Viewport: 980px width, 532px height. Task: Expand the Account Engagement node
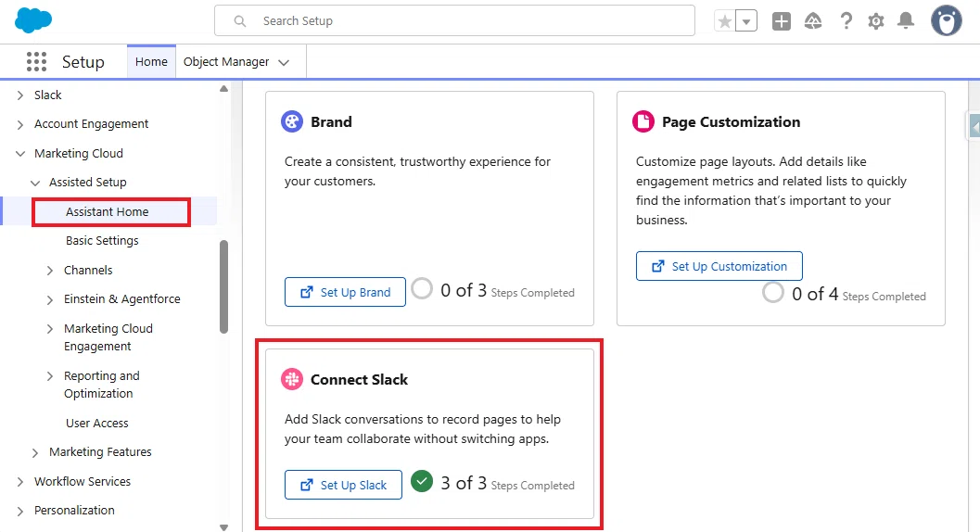point(20,124)
